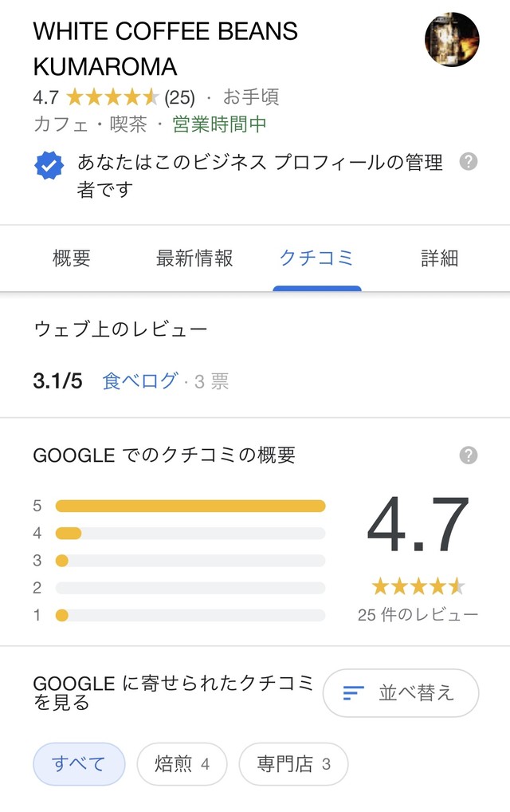Open help icon beside profile manager notice
Viewport: 510px width, 812px height.
click(468, 162)
